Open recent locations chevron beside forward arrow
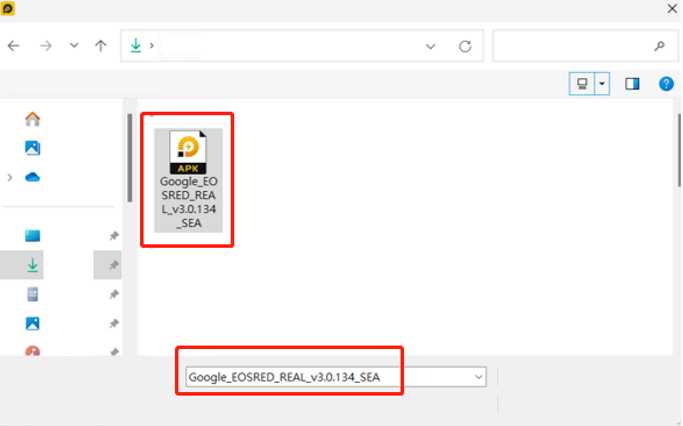This screenshot has height=426, width=683. [x=74, y=45]
